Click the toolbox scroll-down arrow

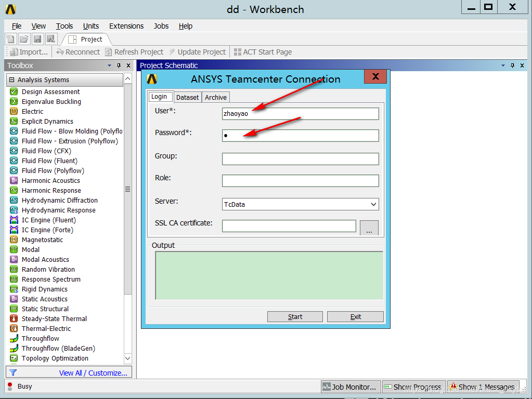[127, 358]
